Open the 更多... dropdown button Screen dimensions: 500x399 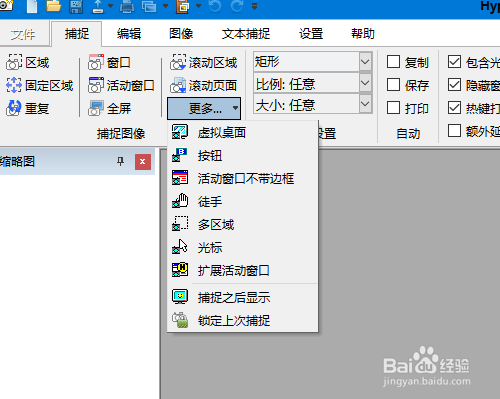coord(204,108)
